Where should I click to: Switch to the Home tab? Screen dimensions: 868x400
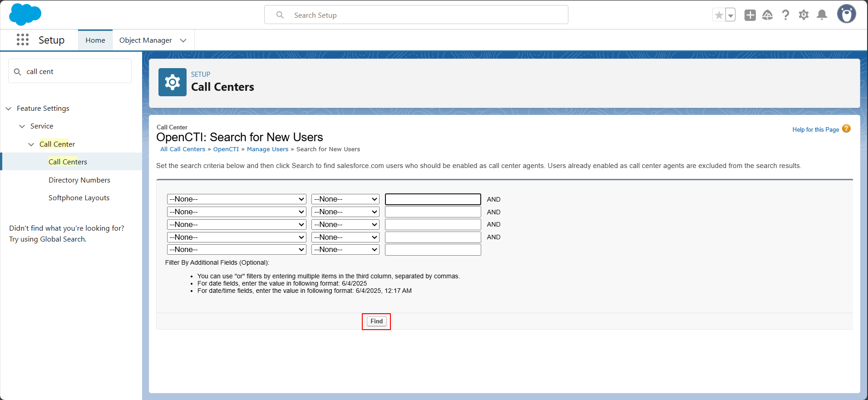[95, 40]
